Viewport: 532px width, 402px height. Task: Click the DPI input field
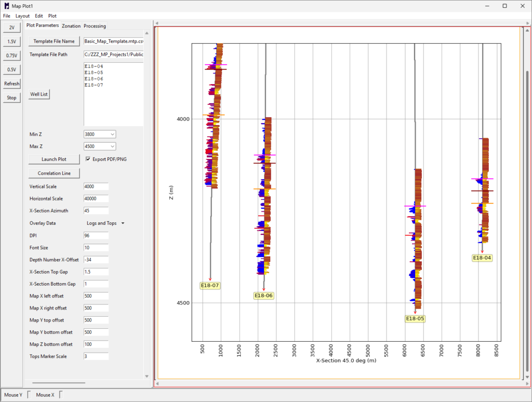96,235
